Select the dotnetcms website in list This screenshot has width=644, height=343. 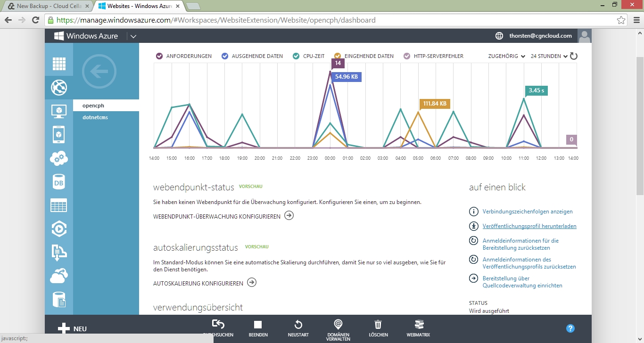point(95,117)
